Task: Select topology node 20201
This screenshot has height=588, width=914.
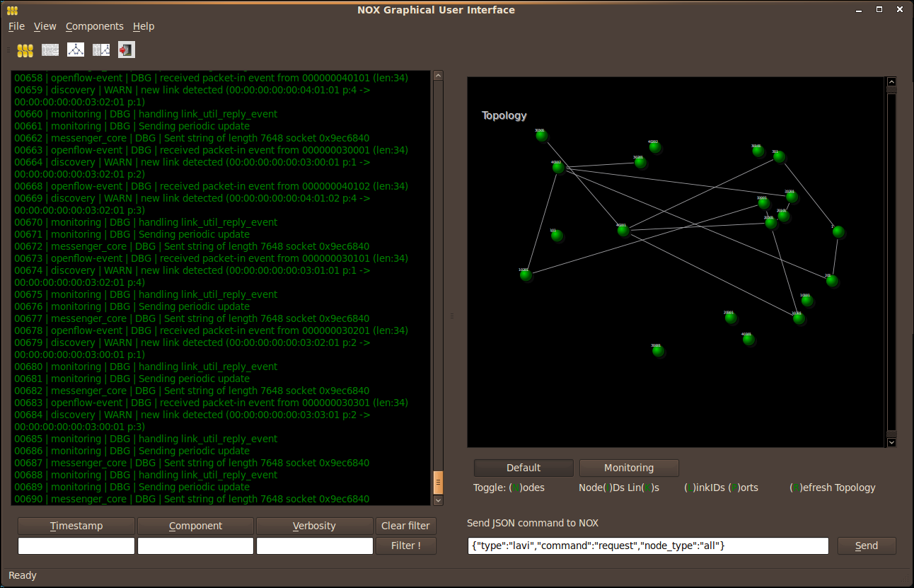Action: [x=792, y=197]
